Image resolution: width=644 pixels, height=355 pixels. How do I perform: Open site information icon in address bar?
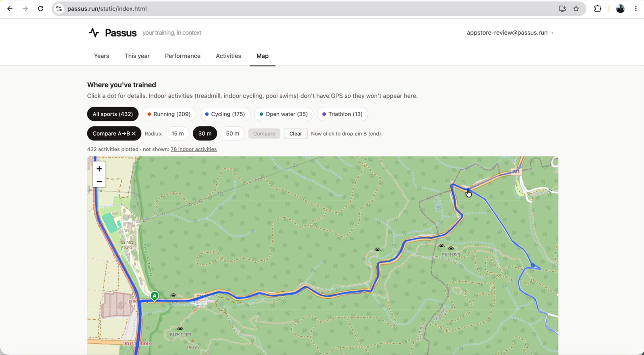pyautogui.click(x=59, y=8)
